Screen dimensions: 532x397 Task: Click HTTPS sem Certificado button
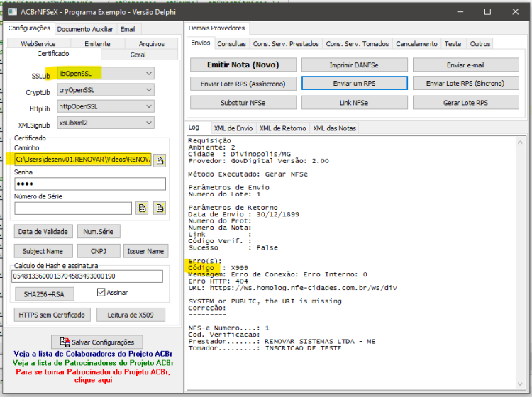52,315
